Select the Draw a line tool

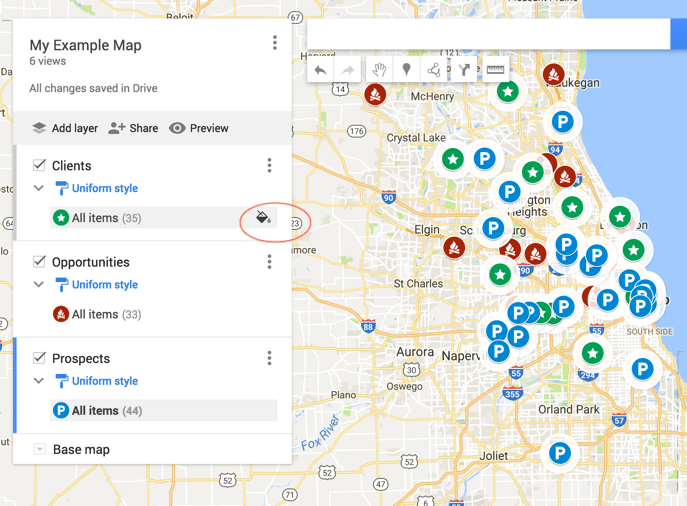[x=434, y=70]
